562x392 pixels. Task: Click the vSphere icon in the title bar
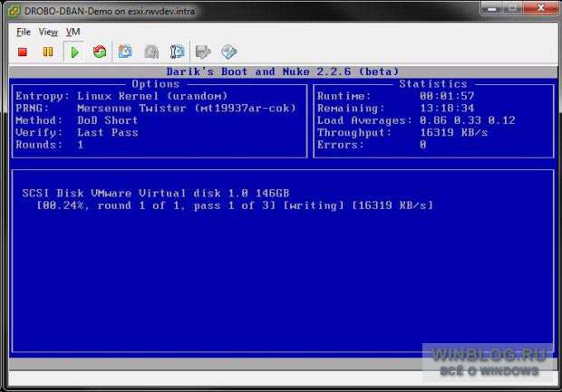pyautogui.click(x=14, y=11)
